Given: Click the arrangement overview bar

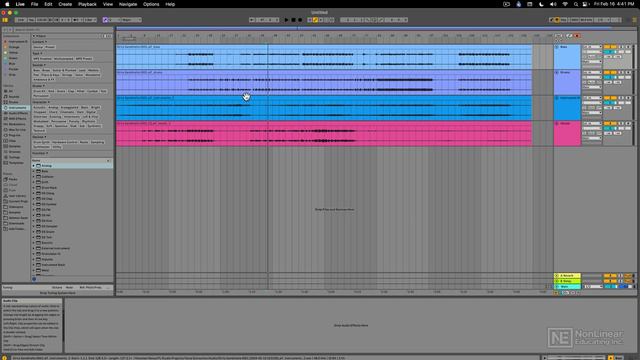Looking at the screenshot, I should pos(376,28).
